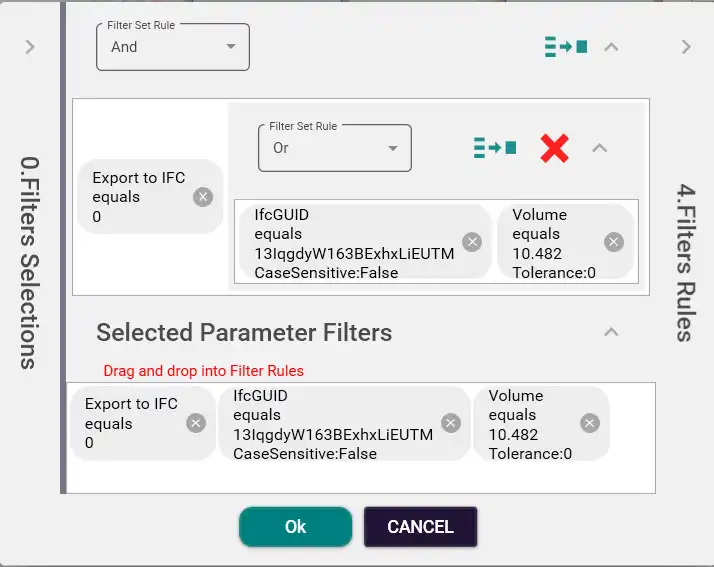Remove Export to IFC chip from filter rules
The image size is (714, 567).
(x=203, y=197)
